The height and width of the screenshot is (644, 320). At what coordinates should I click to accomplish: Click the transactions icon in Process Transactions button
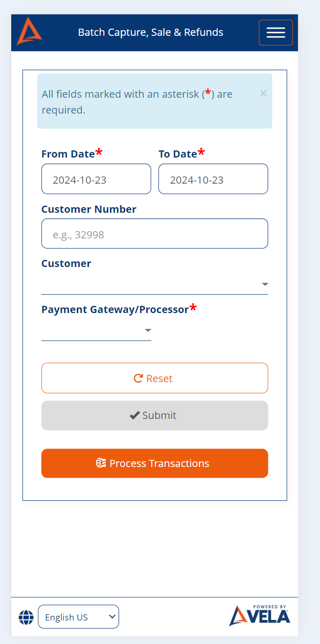[102, 463]
